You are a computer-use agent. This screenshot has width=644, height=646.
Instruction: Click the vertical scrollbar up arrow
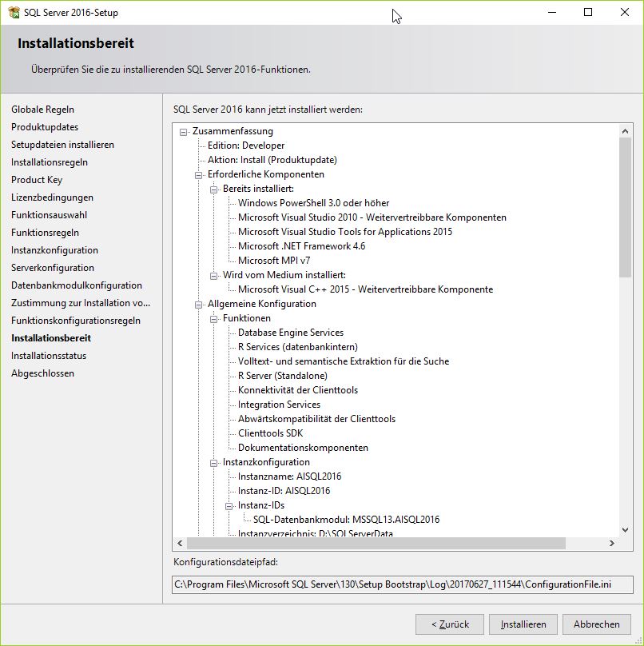pos(625,131)
